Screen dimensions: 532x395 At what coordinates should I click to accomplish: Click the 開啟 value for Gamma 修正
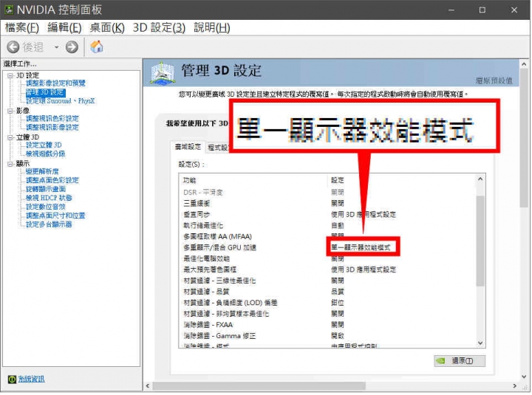pyautogui.click(x=338, y=337)
